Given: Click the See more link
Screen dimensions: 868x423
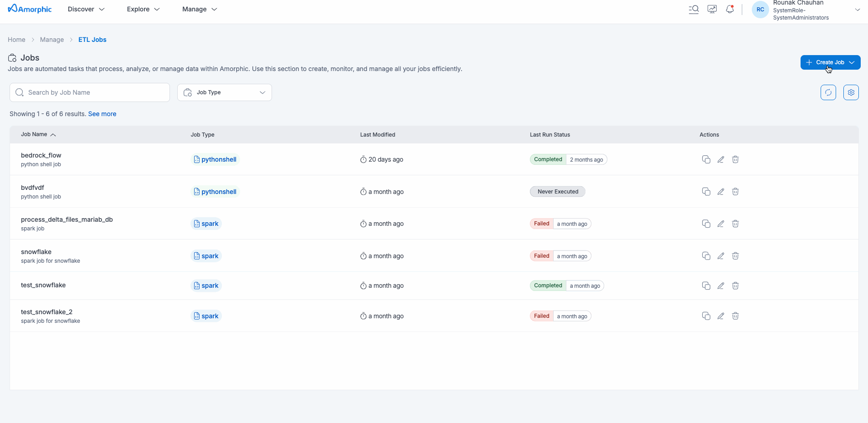Looking at the screenshot, I should 102,114.
